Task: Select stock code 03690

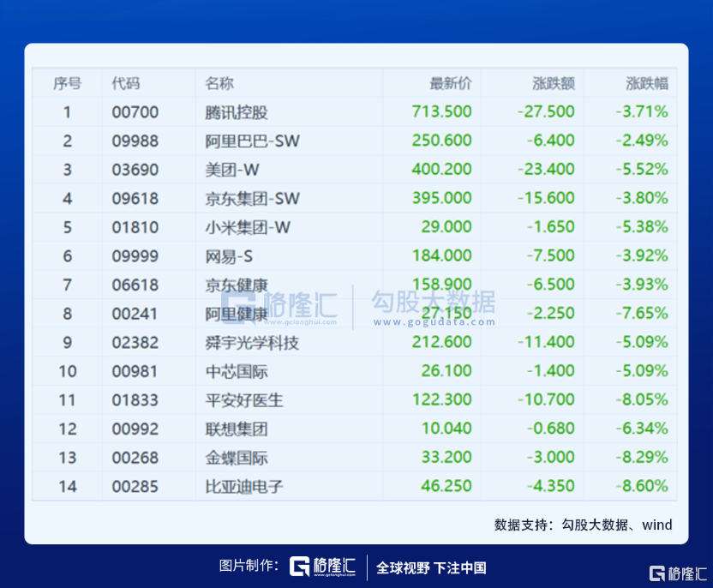Action: [x=135, y=170]
